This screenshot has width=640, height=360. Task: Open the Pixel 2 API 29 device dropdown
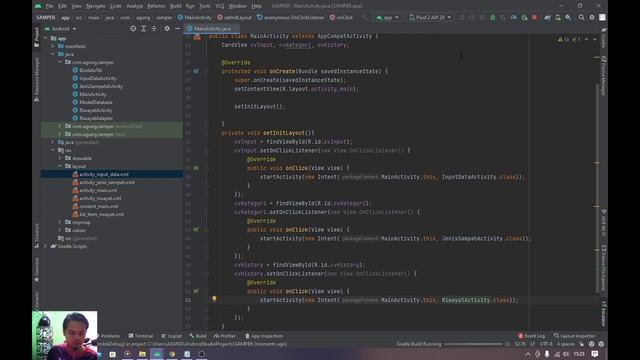click(x=430, y=18)
